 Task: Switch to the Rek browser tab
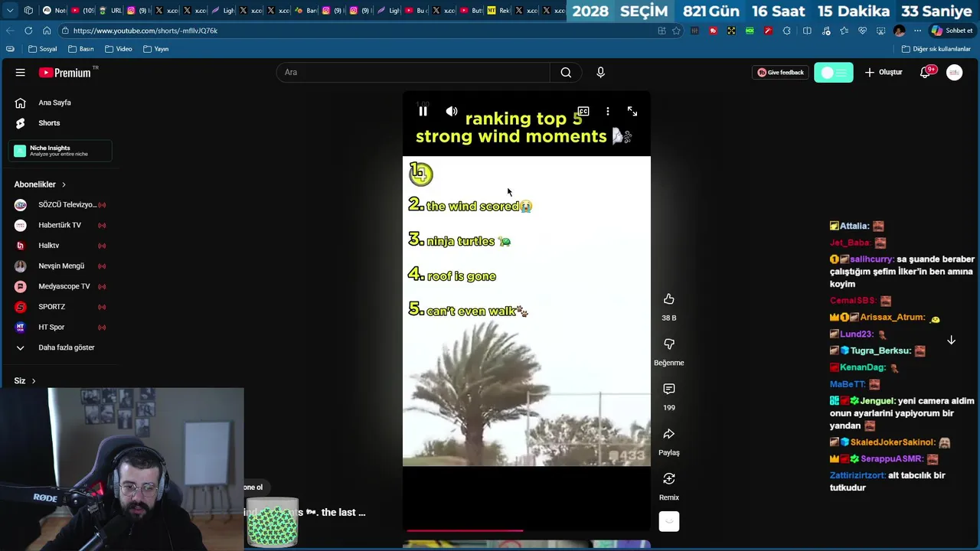point(498,11)
